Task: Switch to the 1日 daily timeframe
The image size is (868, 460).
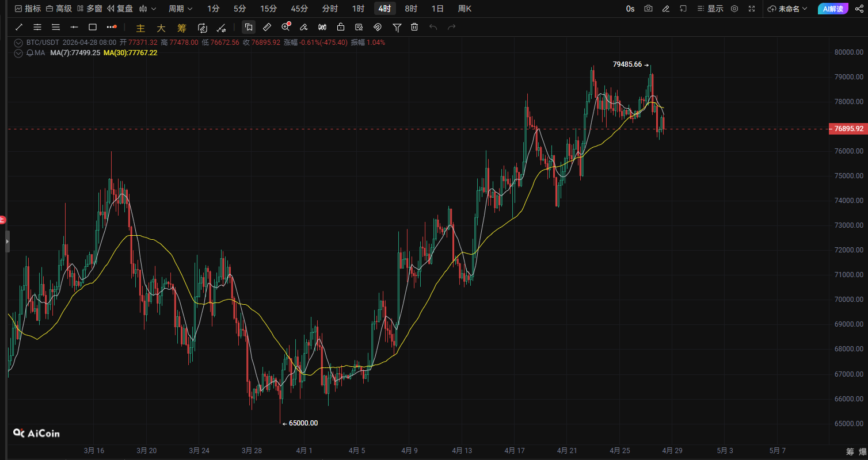Action: [x=437, y=9]
